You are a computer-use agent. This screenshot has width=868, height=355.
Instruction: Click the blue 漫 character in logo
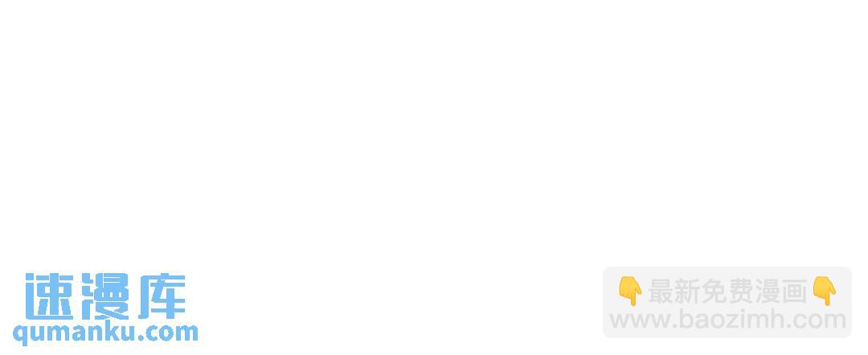pyautogui.click(x=105, y=296)
